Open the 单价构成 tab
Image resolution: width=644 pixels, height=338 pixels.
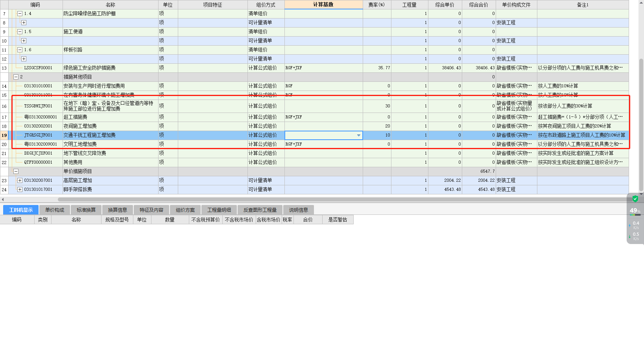tap(54, 210)
